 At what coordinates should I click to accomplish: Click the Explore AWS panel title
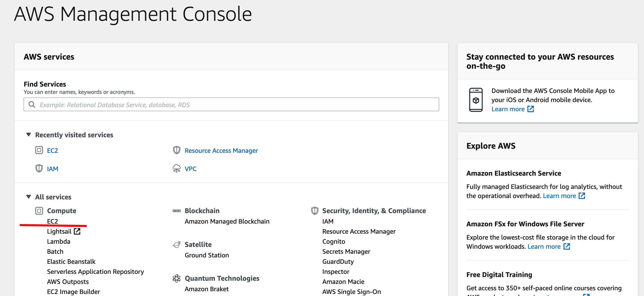(x=491, y=146)
